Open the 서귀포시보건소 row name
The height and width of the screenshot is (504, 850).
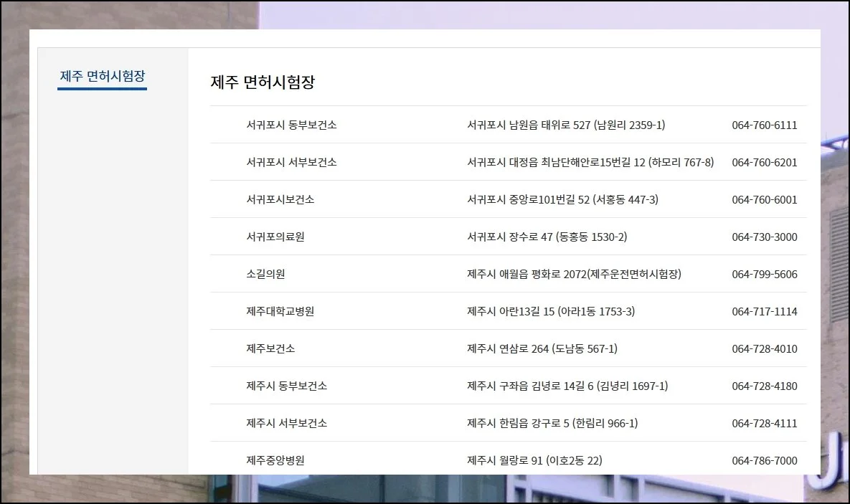(x=280, y=199)
